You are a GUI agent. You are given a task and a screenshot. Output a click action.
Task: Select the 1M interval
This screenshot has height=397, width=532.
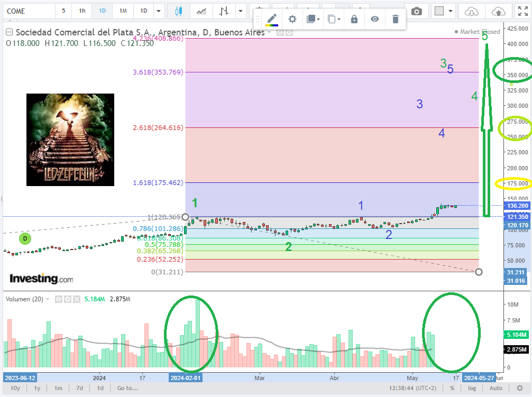click(123, 11)
